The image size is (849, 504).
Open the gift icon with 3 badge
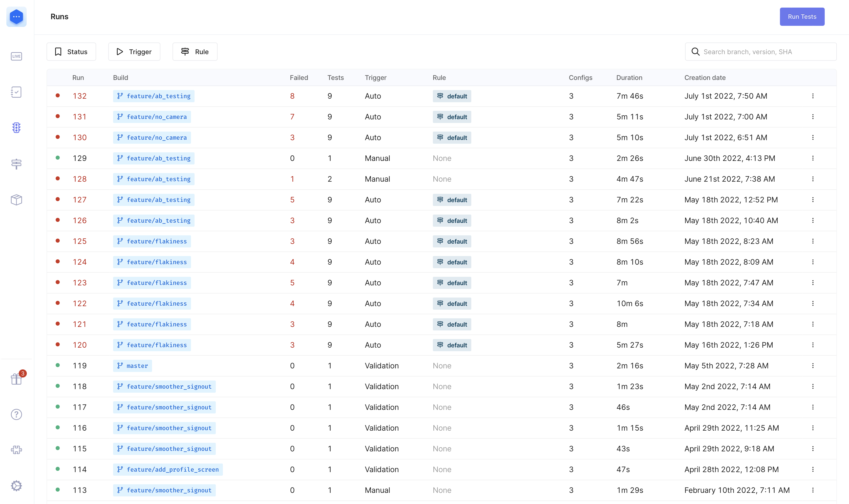[16, 379]
